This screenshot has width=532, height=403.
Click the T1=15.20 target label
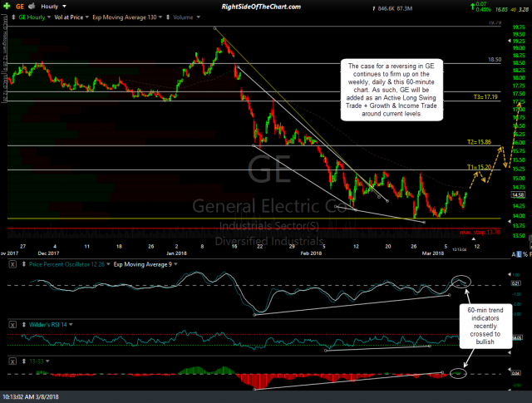(479, 167)
